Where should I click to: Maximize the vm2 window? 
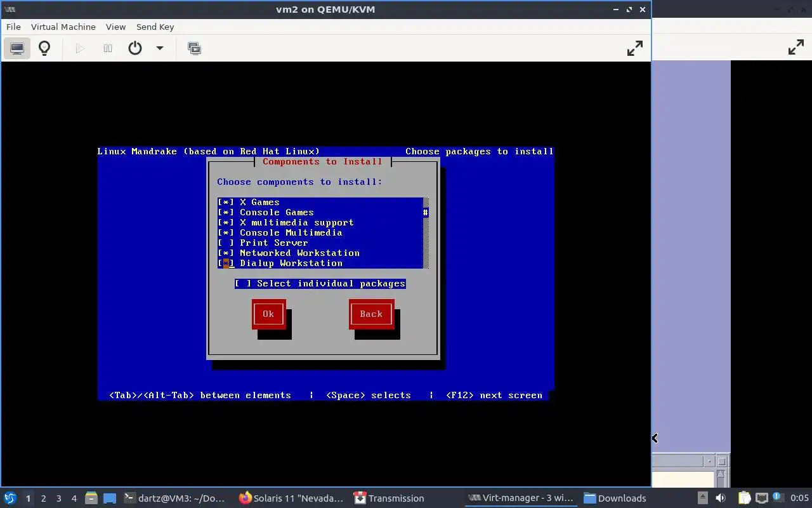629,10
